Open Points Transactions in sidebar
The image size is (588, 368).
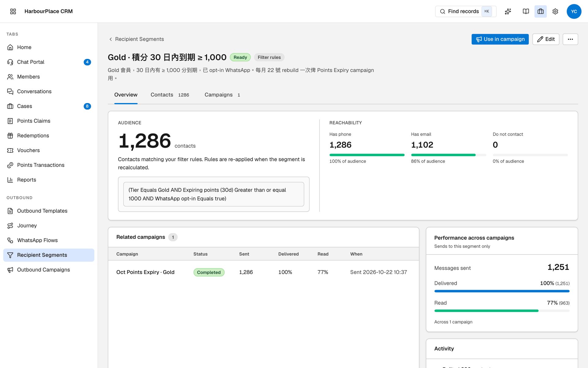tap(49, 165)
